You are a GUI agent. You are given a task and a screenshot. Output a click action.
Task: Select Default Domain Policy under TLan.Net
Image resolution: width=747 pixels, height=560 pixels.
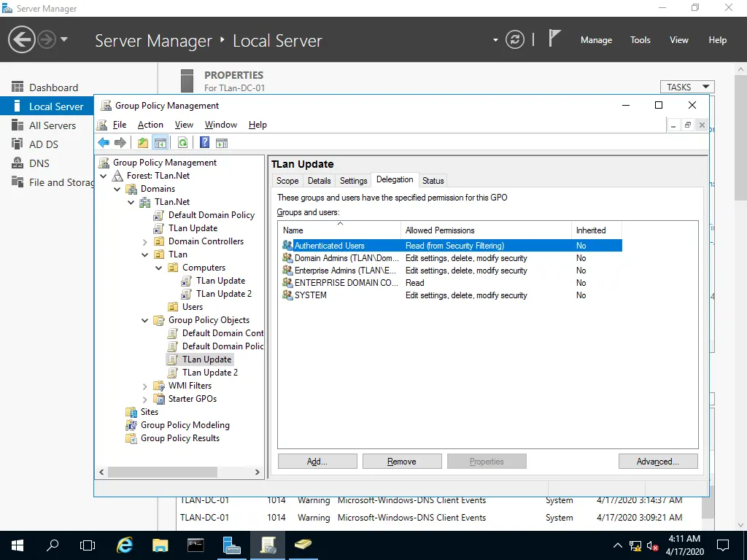211,215
